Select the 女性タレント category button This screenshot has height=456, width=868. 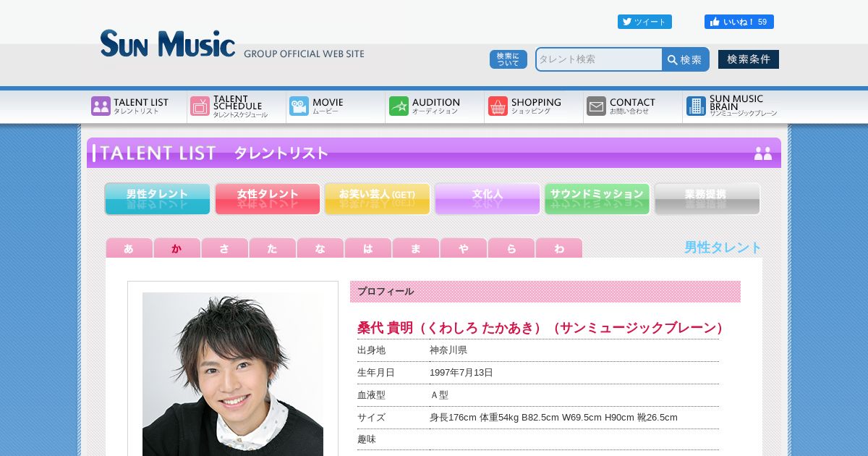(x=268, y=199)
